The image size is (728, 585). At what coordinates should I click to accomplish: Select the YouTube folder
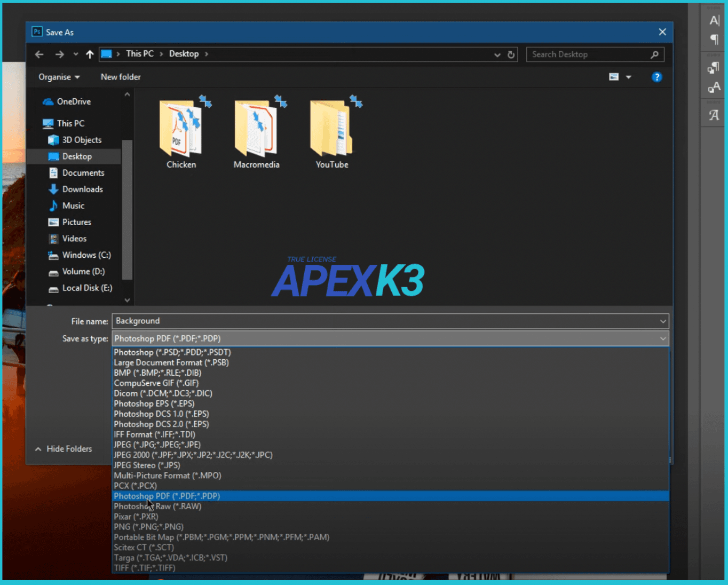[332, 133]
